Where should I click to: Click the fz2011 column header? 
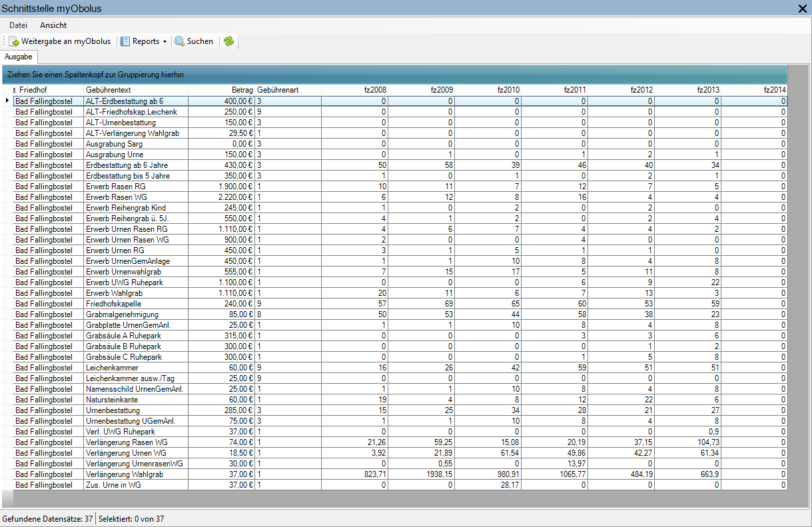(x=554, y=90)
